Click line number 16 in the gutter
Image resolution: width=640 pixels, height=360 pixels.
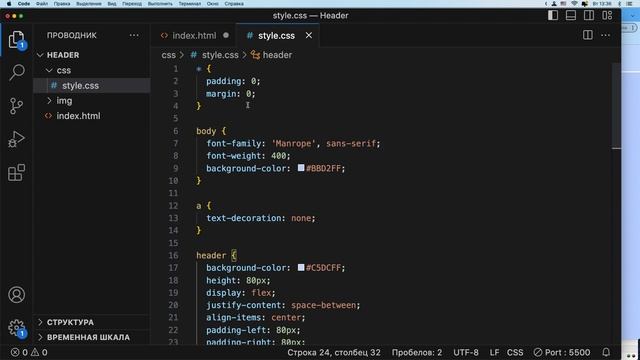click(x=173, y=256)
